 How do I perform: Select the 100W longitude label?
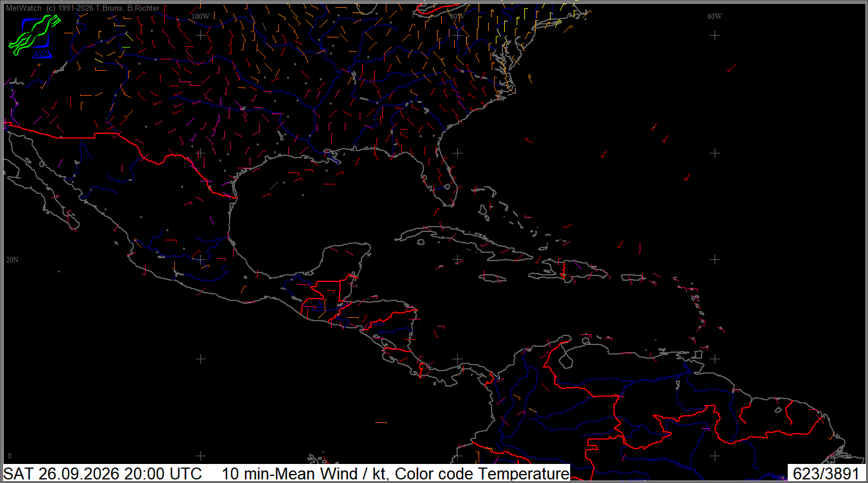click(x=200, y=16)
